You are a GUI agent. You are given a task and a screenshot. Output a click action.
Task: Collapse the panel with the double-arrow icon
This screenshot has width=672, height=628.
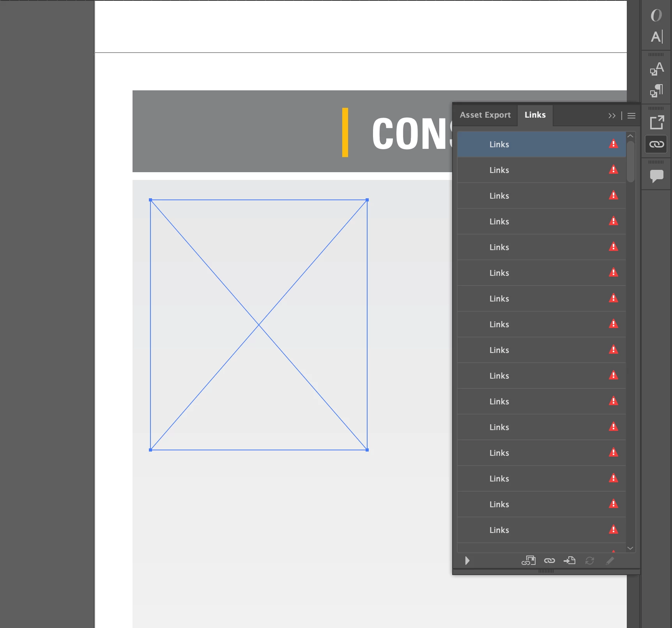[x=612, y=116]
